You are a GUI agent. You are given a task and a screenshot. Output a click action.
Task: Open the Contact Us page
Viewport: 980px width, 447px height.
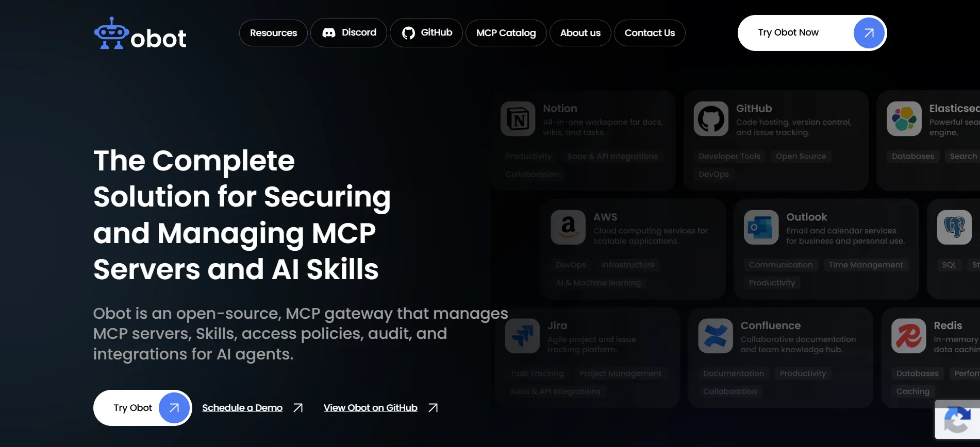[650, 33]
